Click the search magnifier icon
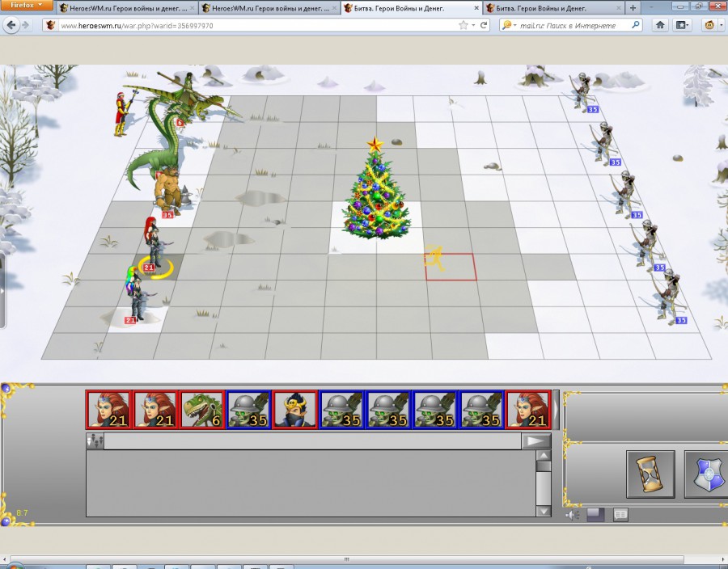The width and height of the screenshot is (728, 569). [636, 25]
